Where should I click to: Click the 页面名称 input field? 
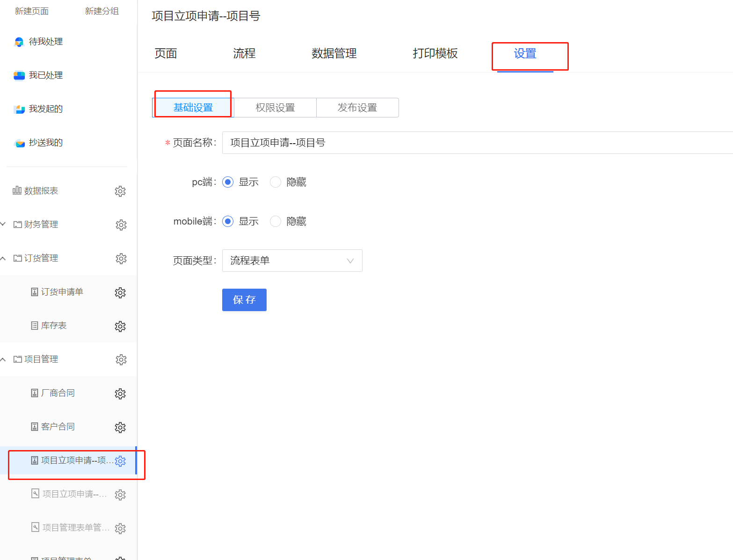(x=477, y=143)
